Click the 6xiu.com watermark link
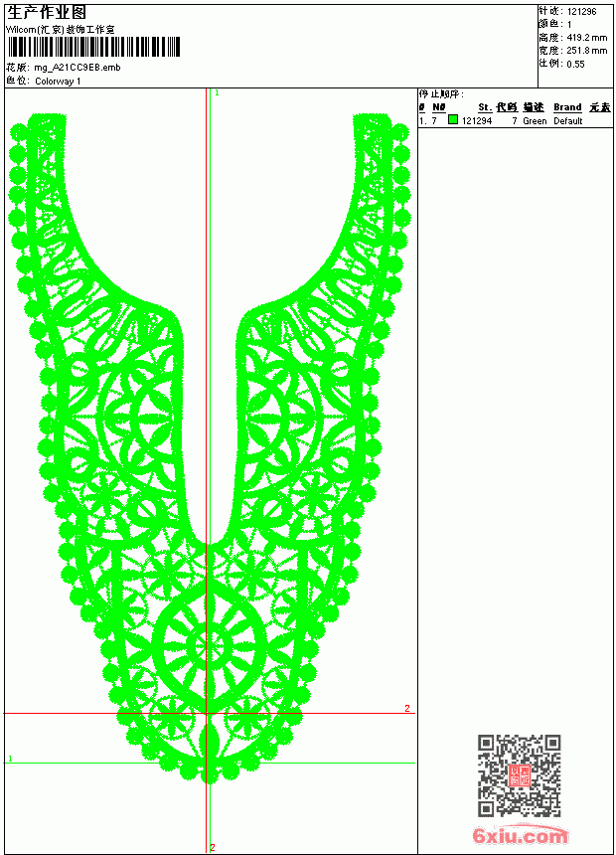Image resolution: width=616 pixels, height=855 pixels. (x=520, y=835)
